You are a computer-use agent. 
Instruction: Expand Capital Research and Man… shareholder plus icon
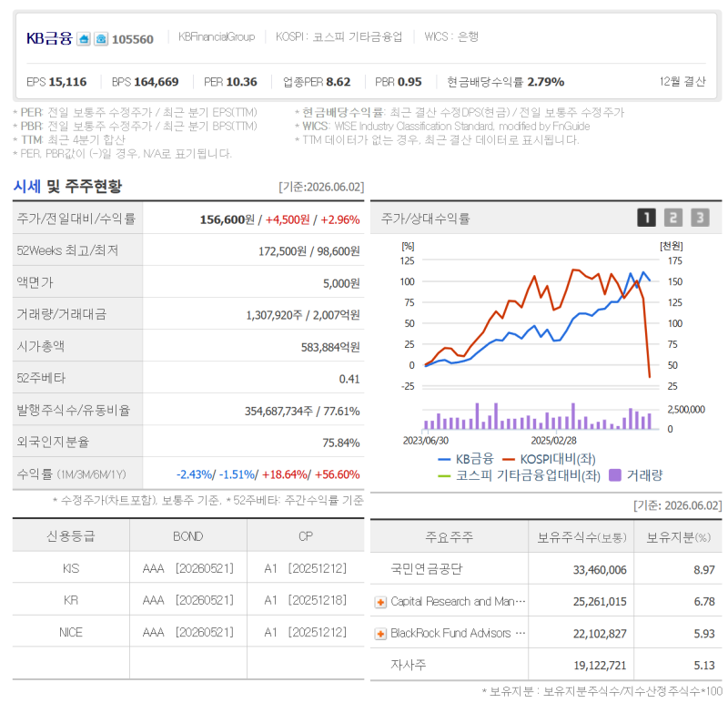pos(380,602)
